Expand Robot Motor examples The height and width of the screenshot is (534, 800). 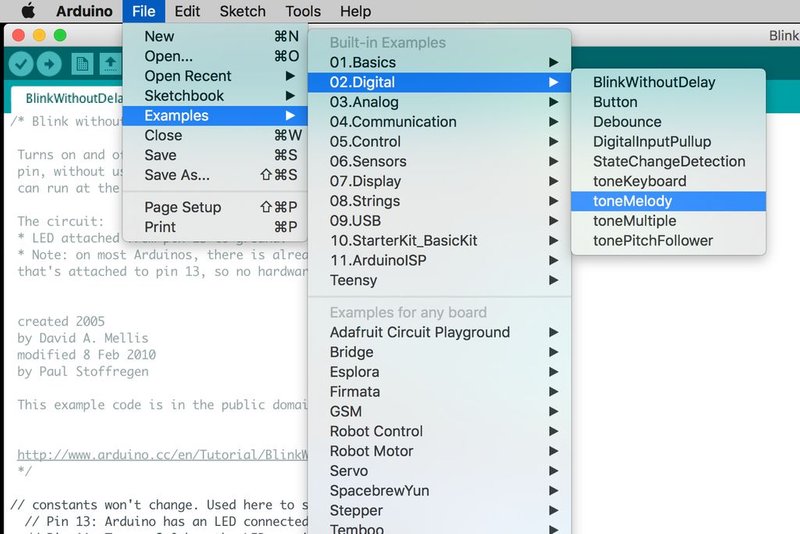tap(439, 451)
